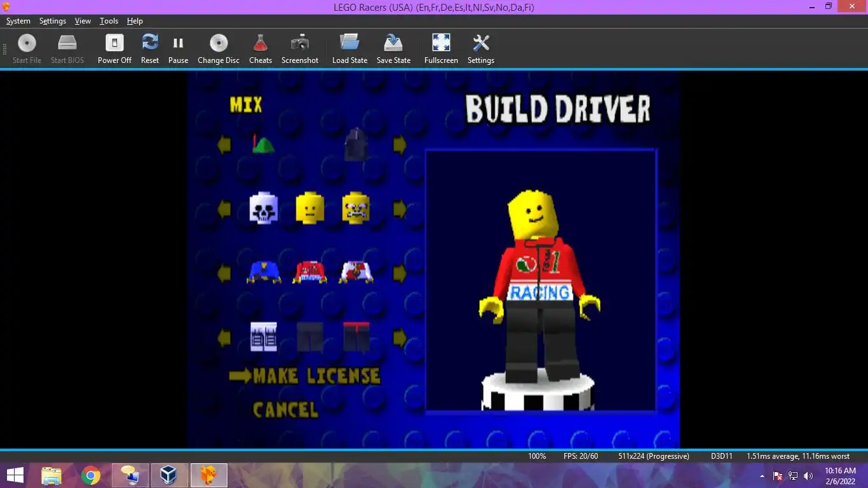The image size is (868, 488).
Task: Pick the white patterned legs piece
Action: coord(264,337)
